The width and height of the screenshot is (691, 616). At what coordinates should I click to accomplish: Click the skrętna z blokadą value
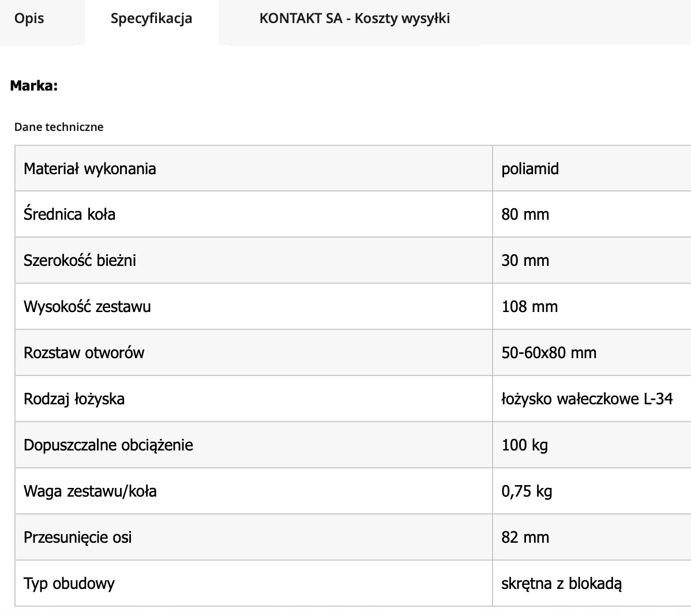coord(561,583)
